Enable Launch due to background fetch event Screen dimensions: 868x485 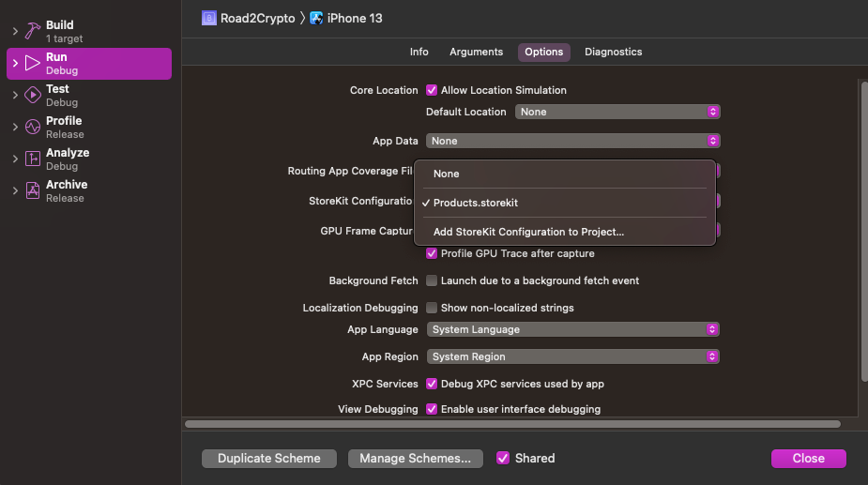432,280
